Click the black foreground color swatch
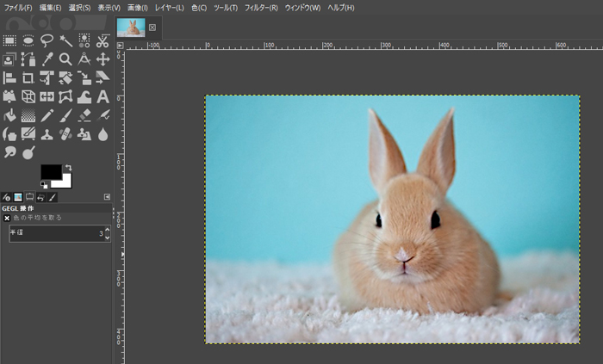 coord(50,171)
